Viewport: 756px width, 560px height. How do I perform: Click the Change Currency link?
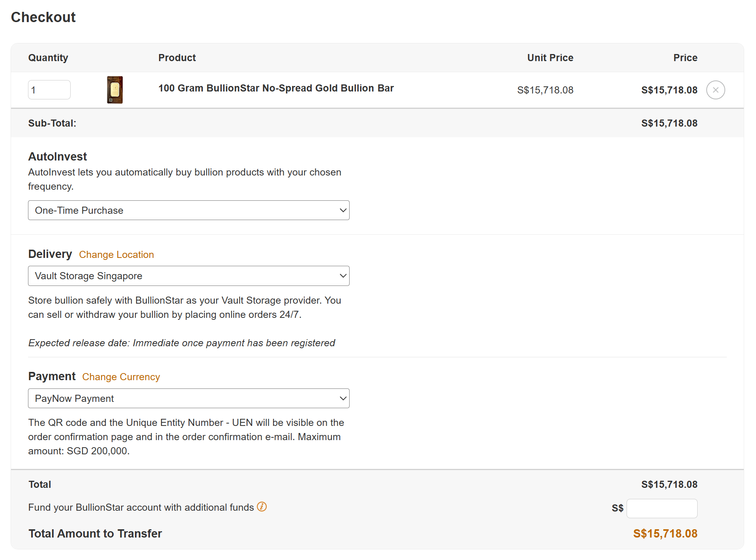point(121,377)
